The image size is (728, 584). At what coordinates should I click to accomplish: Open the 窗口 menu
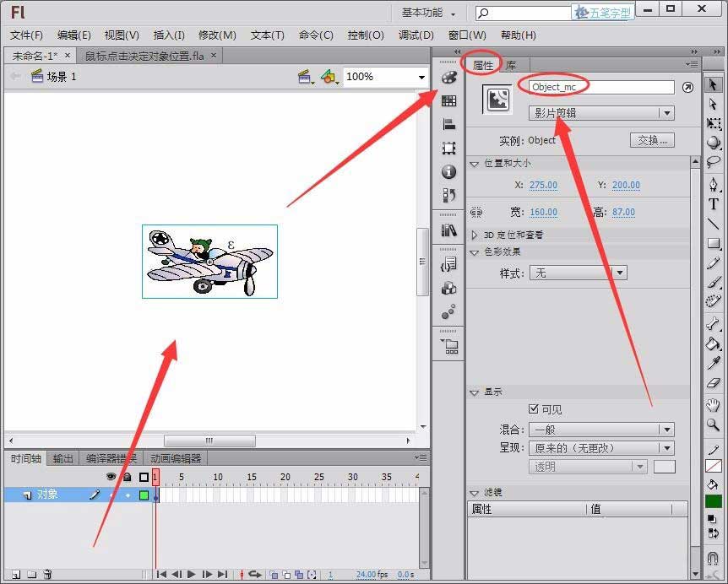click(466, 35)
